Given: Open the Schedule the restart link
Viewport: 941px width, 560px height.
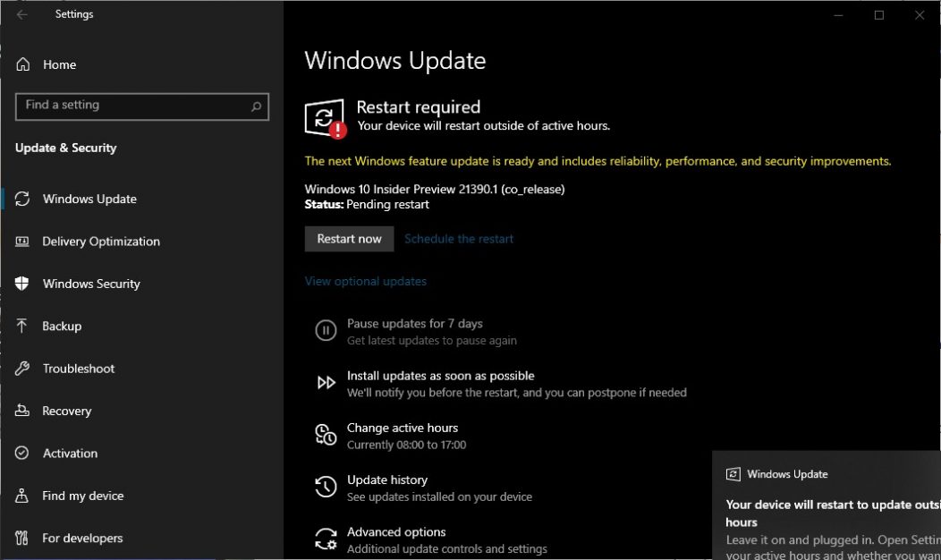Looking at the screenshot, I should [x=459, y=239].
